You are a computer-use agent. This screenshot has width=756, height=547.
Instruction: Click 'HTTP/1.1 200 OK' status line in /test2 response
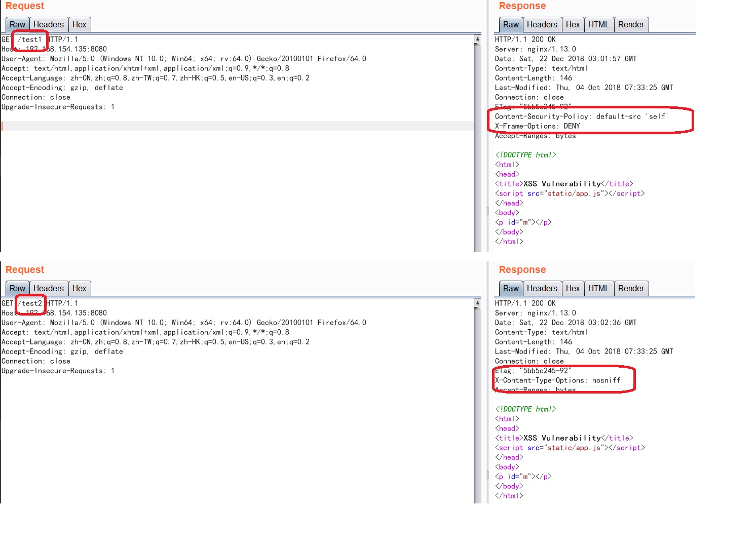(x=525, y=303)
